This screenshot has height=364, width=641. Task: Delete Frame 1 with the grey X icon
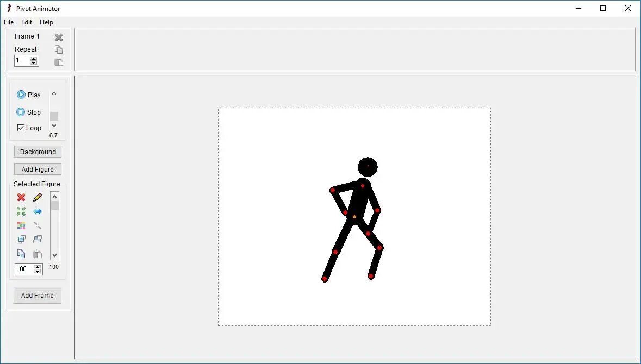[x=59, y=37]
